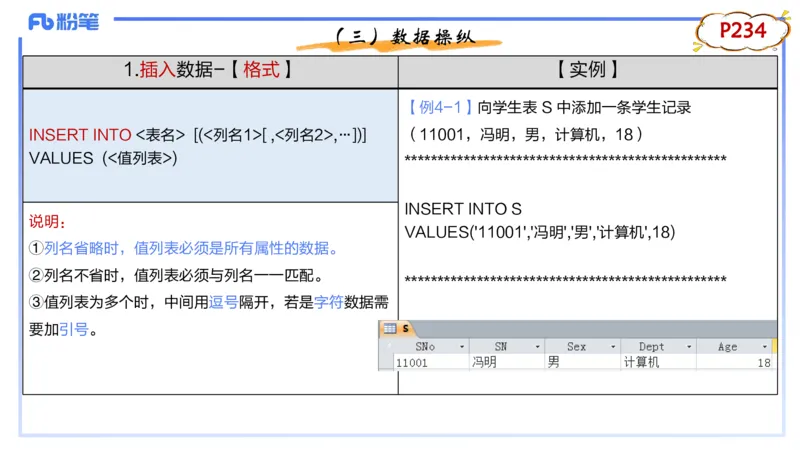Click the VALUES (<值列表>) syntax line
This screenshot has width=800, height=450.
pyautogui.click(x=103, y=158)
